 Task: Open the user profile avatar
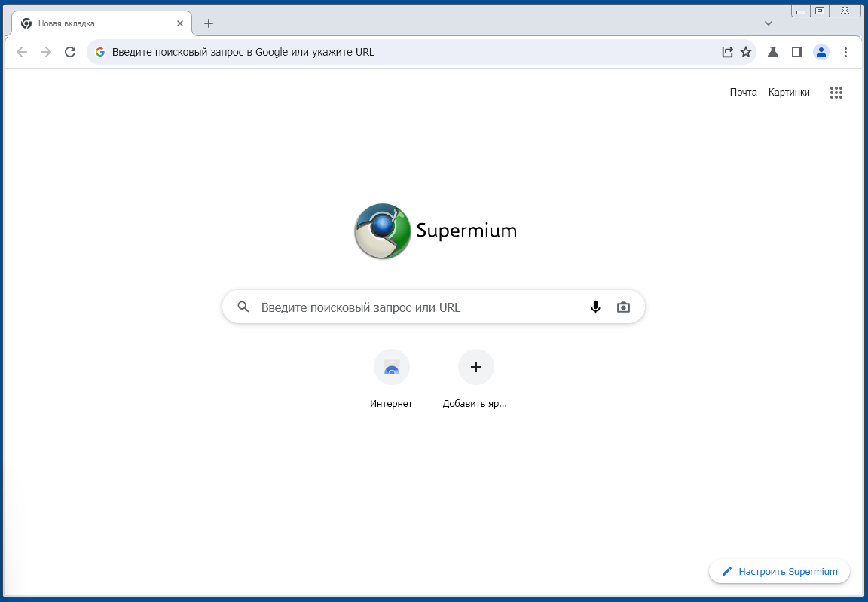pos(821,52)
